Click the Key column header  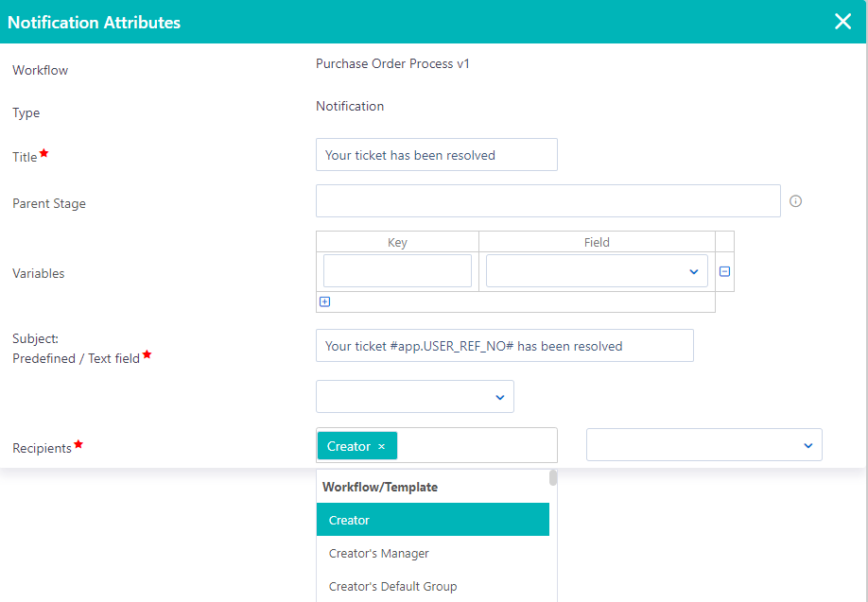pos(396,241)
